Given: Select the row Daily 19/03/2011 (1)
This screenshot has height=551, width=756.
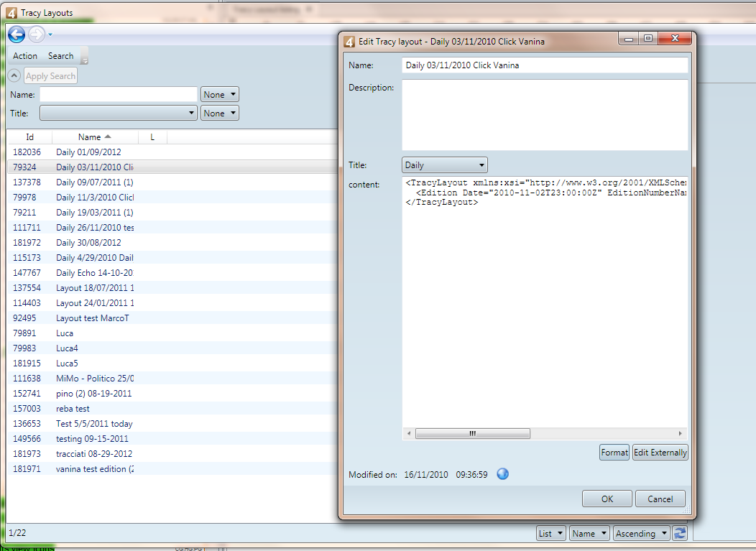Looking at the screenshot, I should [x=172, y=212].
